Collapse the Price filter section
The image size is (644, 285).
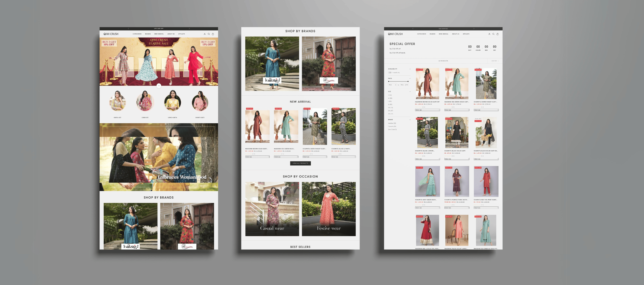[x=410, y=78]
